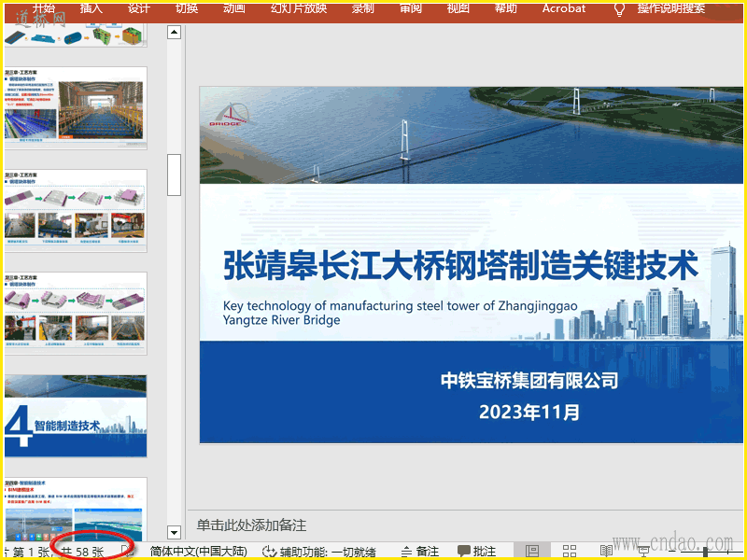Open the 幻灯片放映 ribbon tab
Screen dimensions: 747x560
pos(299,8)
